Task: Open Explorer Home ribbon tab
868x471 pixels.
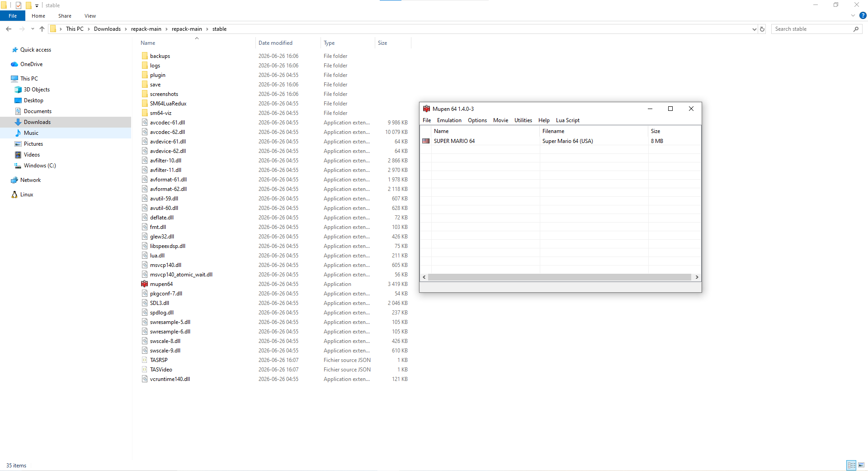Action: click(x=38, y=16)
